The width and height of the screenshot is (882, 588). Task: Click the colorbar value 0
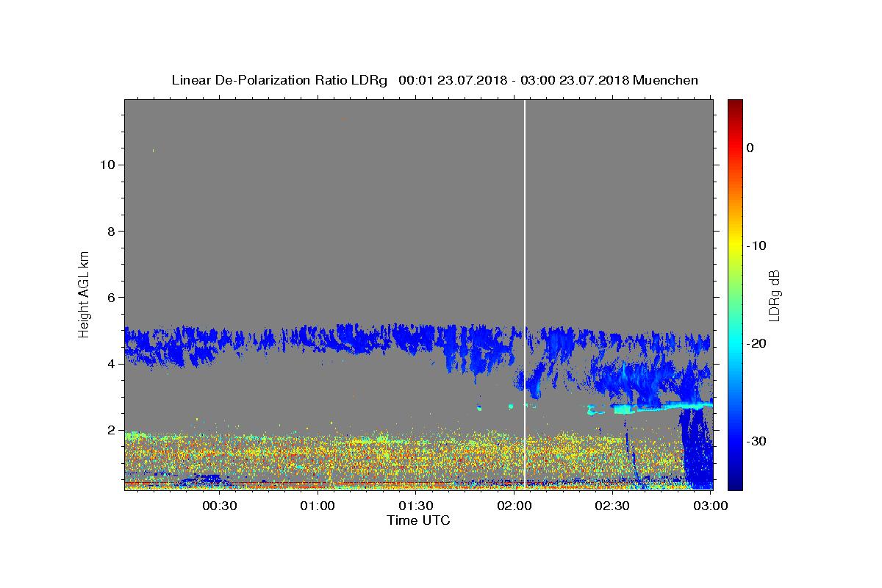(750, 148)
